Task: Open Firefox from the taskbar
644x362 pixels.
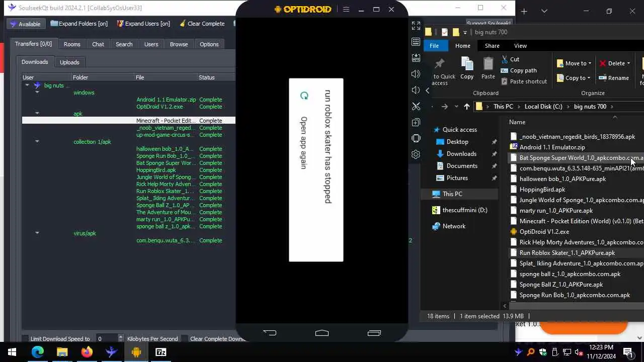Action: [x=87, y=352]
